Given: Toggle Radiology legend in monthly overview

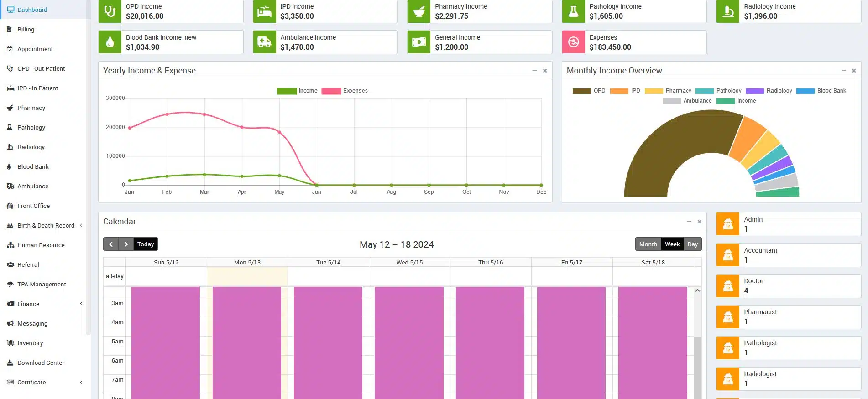Looking at the screenshot, I should coord(769,91).
